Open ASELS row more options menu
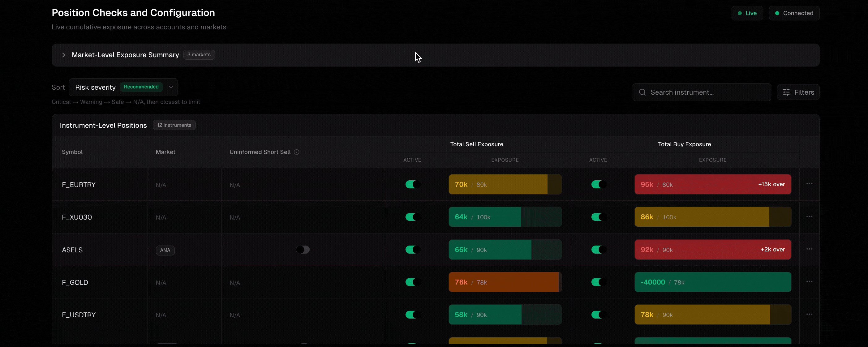 809,249
